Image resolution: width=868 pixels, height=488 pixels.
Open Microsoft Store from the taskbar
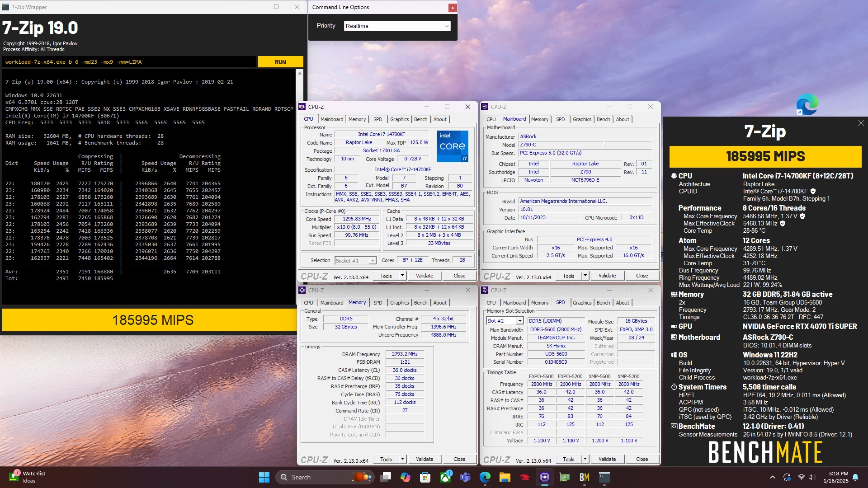pyautogui.click(x=425, y=477)
